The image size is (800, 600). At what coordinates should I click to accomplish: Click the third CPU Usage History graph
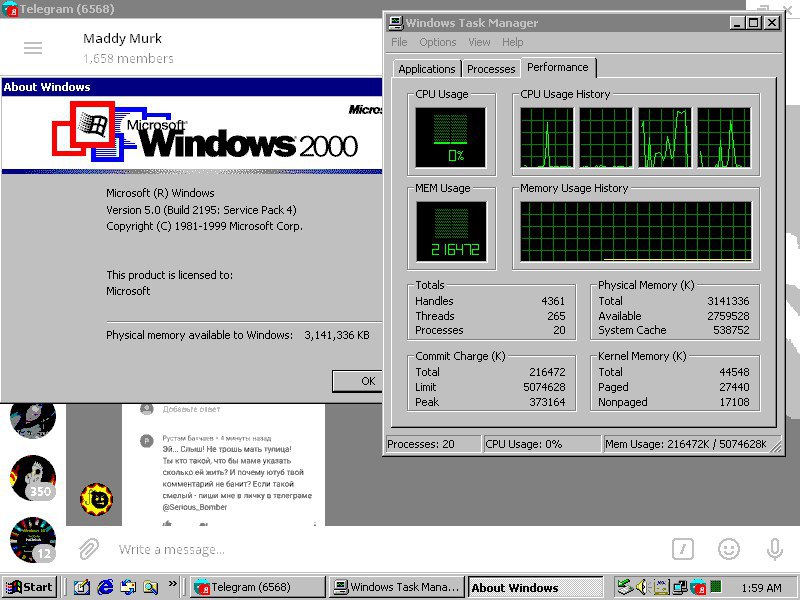pyautogui.click(x=665, y=137)
